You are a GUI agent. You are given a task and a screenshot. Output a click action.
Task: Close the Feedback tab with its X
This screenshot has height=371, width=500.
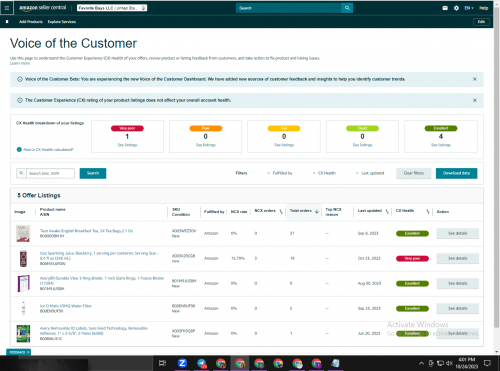(28, 352)
